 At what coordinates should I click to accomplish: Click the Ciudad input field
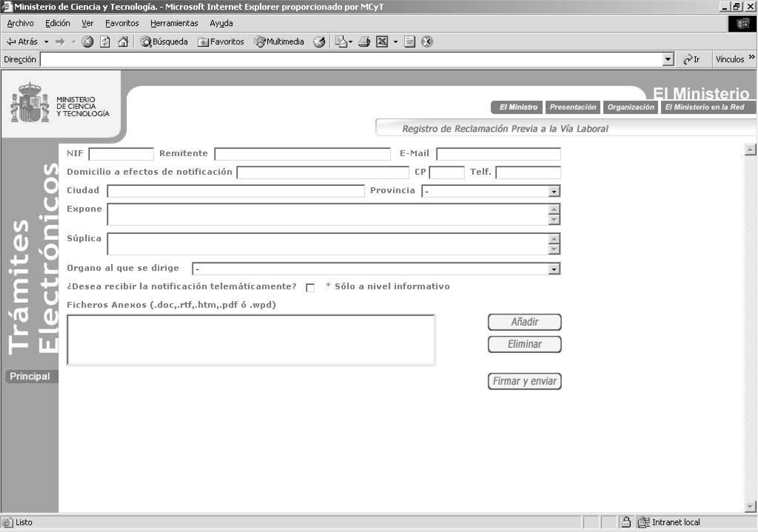tap(236, 191)
